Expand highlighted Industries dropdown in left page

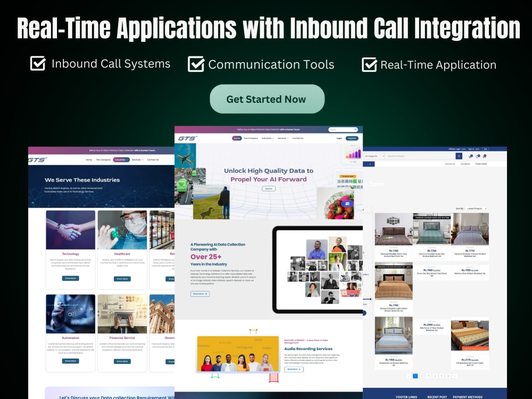coord(121,160)
